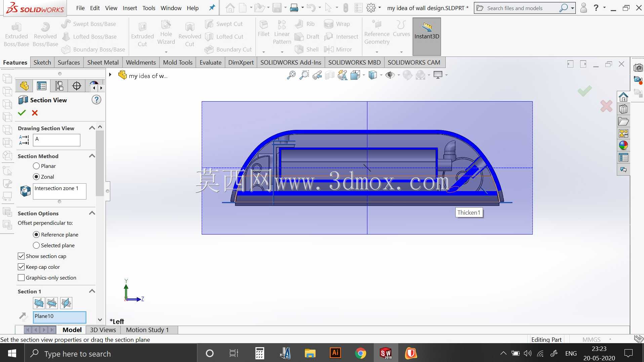The height and width of the screenshot is (362, 644).
Task: Open Insert menu
Action: tap(130, 8)
